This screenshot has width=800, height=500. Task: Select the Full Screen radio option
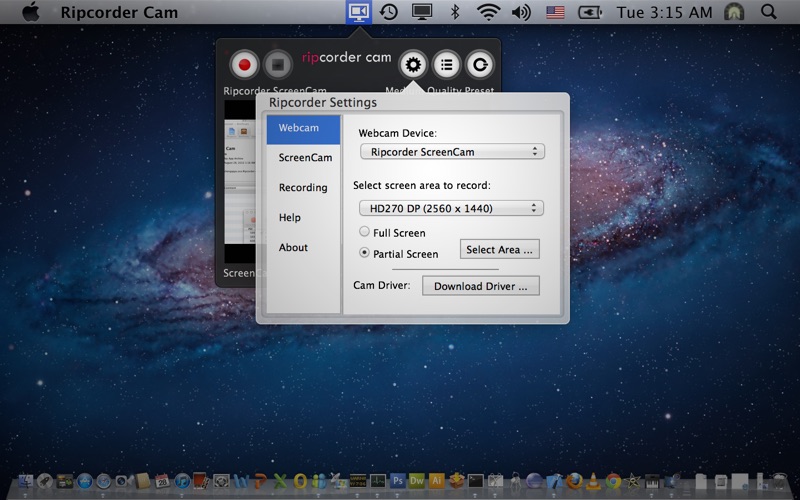tap(365, 232)
